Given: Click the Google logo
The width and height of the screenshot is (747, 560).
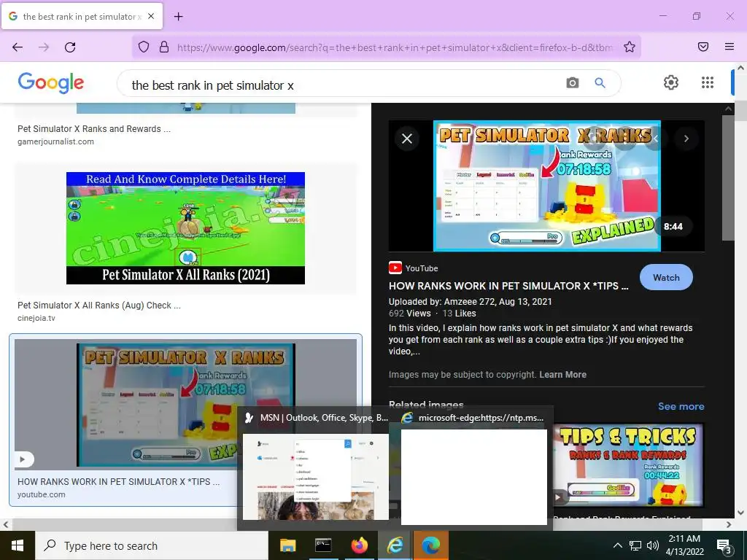Looking at the screenshot, I should click(51, 83).
